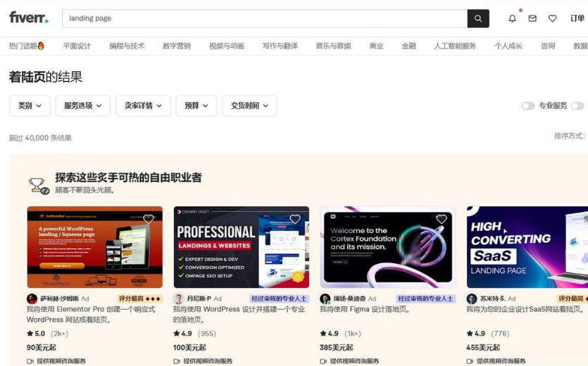Open the orange WordPress squeeze page thumbnail

(95, 247)
